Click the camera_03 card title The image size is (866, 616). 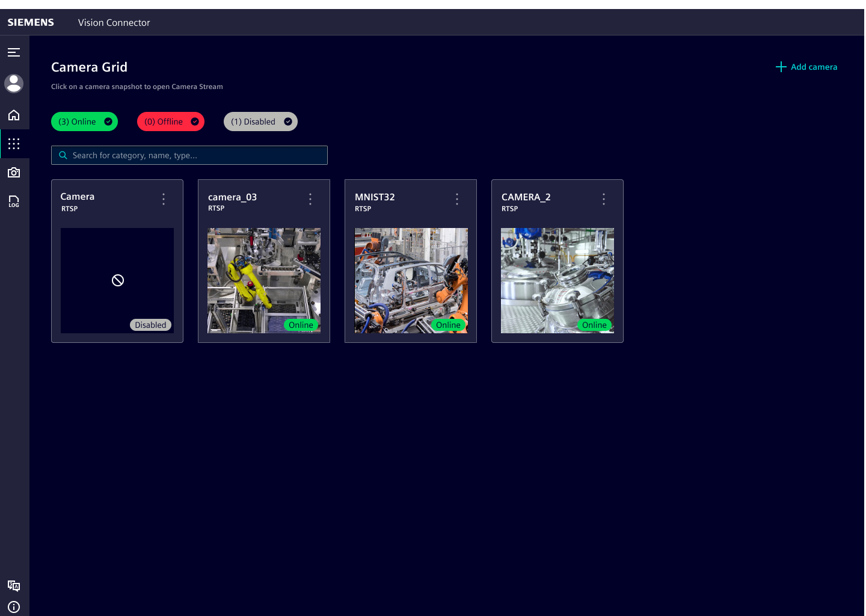tap(232, 197)
